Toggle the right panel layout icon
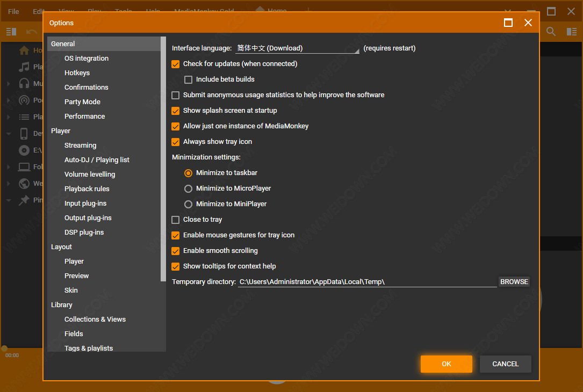Screen dimensions: 583x392 coord(571,32)
